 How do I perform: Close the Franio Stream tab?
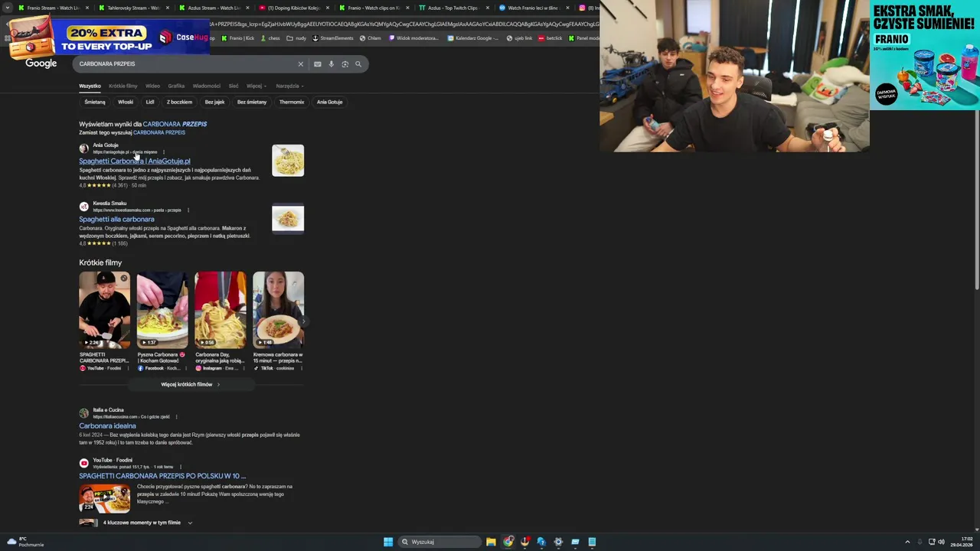pyautogui.click(x=87, y=8)
